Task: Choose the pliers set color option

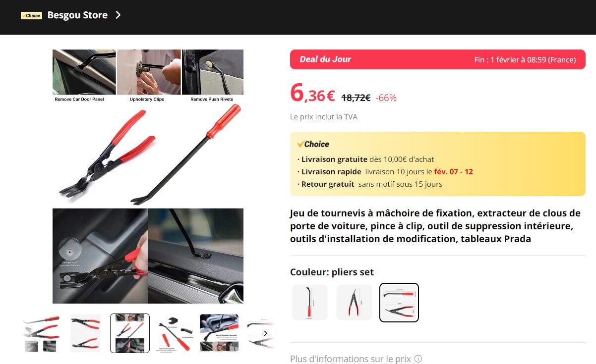Action: (x=399, y=302)
